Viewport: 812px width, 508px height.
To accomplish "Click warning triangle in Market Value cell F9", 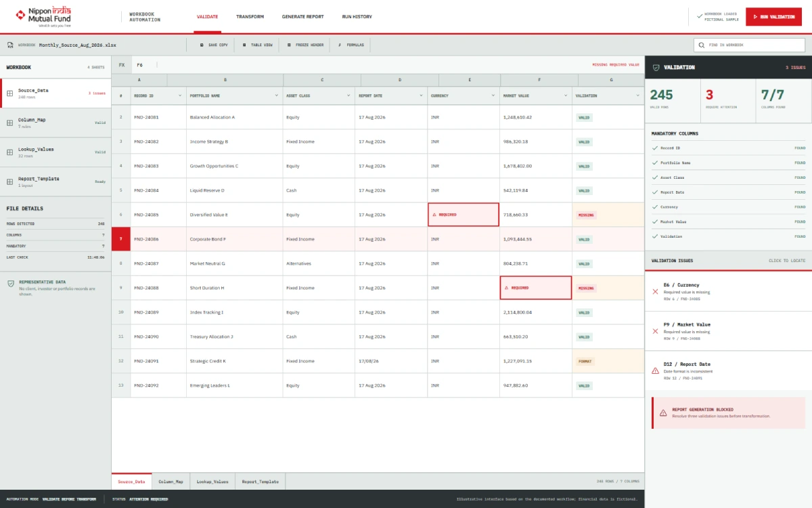I will point(507,288).
